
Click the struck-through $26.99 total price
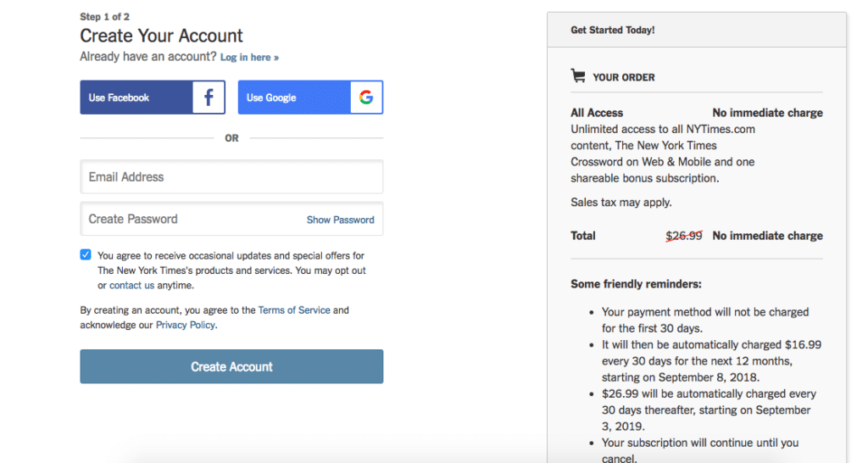point(684,236)
